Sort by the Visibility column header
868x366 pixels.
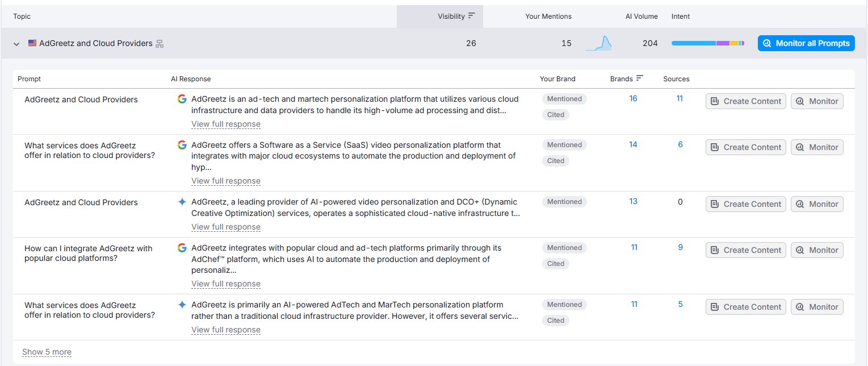(x=451, y=16)
